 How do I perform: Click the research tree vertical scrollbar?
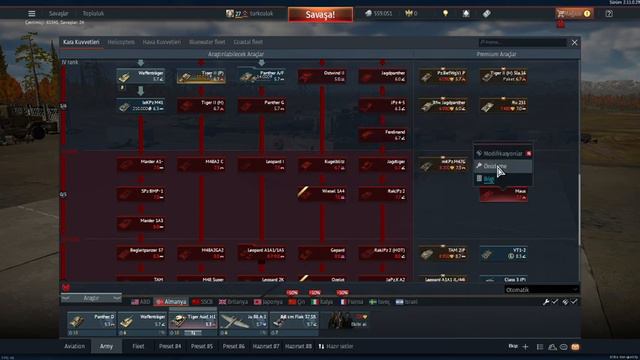point(579,210)
